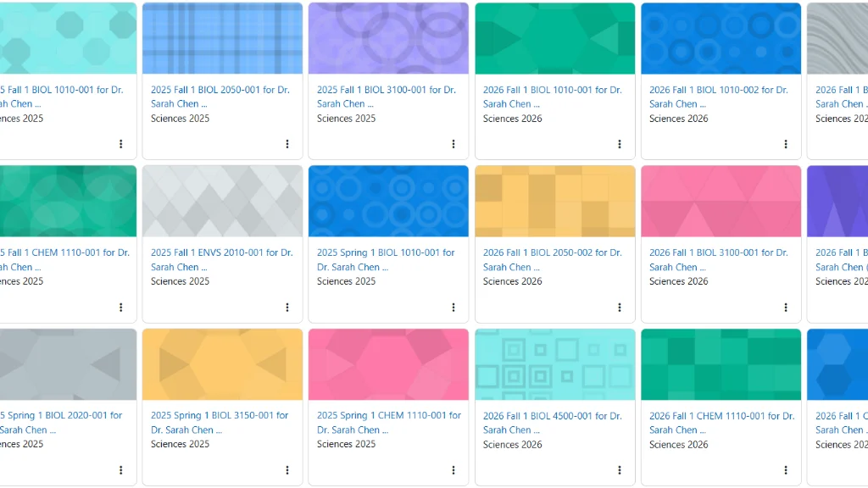This screenshot has height=488, width=868.
Task: Click green hexagon thumbnail of 2026 Fall BIOL 1010-001
Action: click(555, 38)
